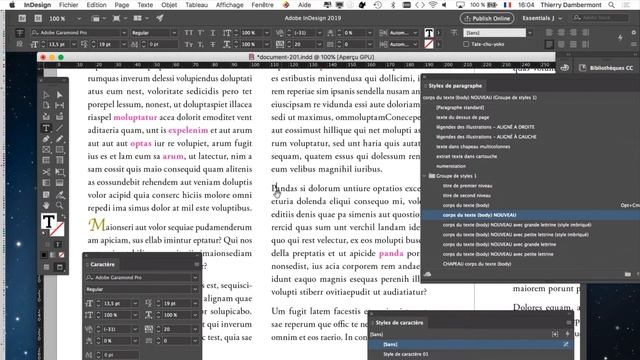This screenshot has width=640, height=360.
Task: Apply Style de caractère 01
Action: pyautogui.click(x=406, y=354)
